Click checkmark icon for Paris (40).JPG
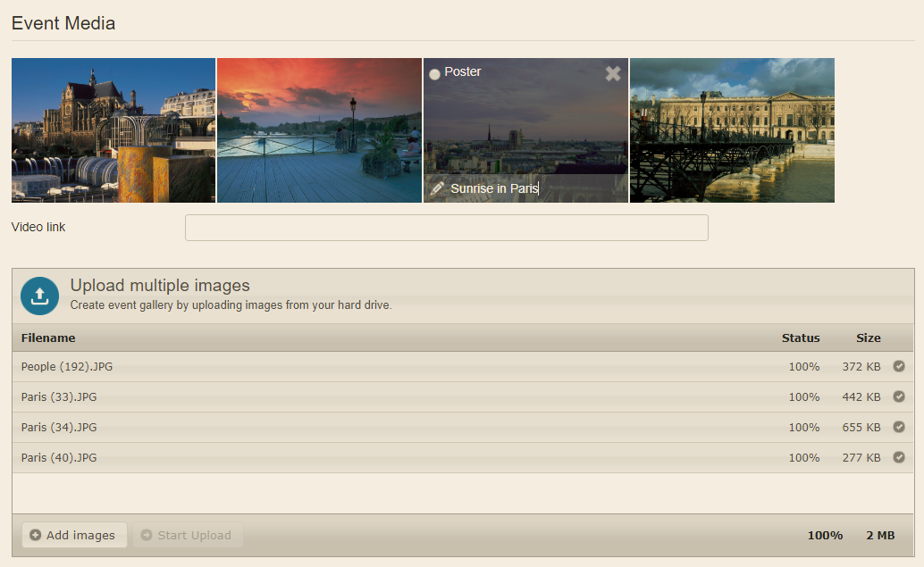The image size is (924, 567). pos(899,457)
